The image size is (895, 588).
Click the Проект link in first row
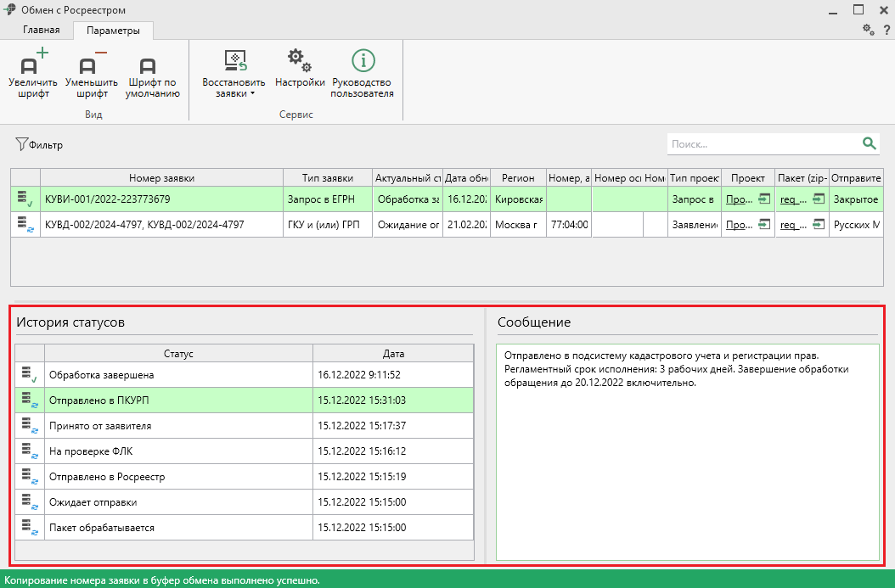coord(737,199)
